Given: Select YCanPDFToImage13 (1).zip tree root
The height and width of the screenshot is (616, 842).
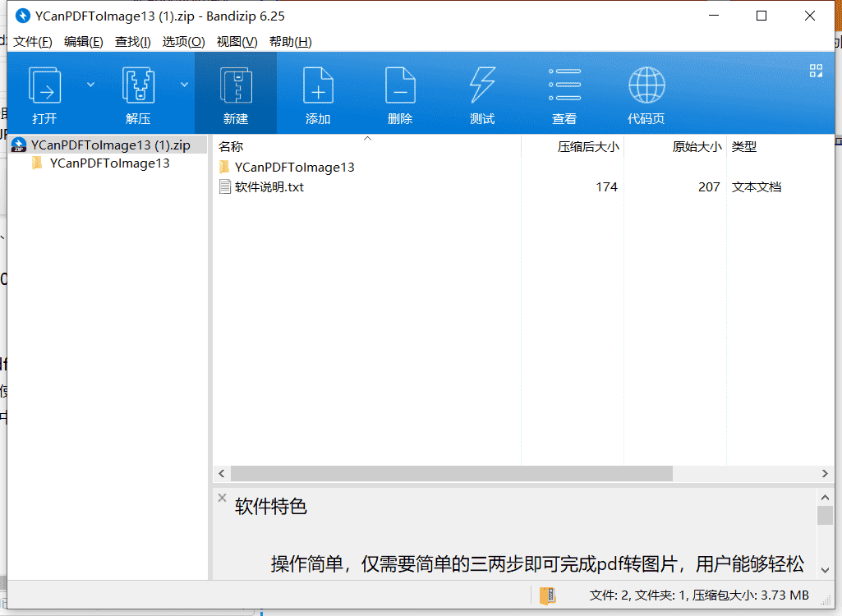Looking at the screenshot, I should tap(108, 145).
